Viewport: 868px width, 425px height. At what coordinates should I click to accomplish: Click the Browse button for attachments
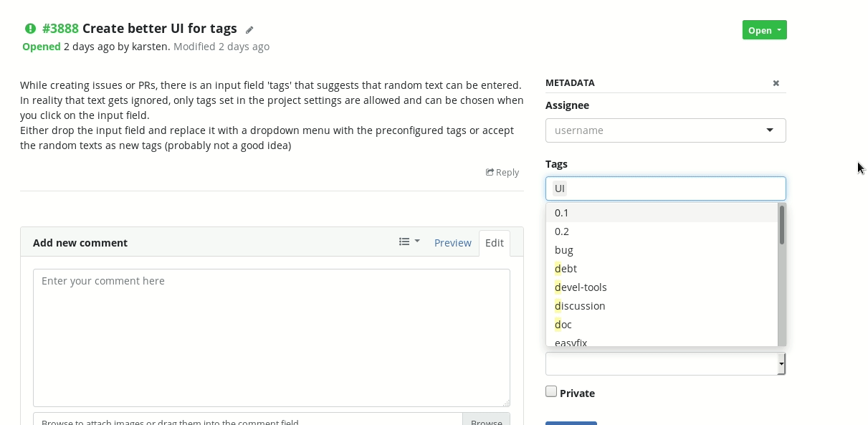pos(487,421)
